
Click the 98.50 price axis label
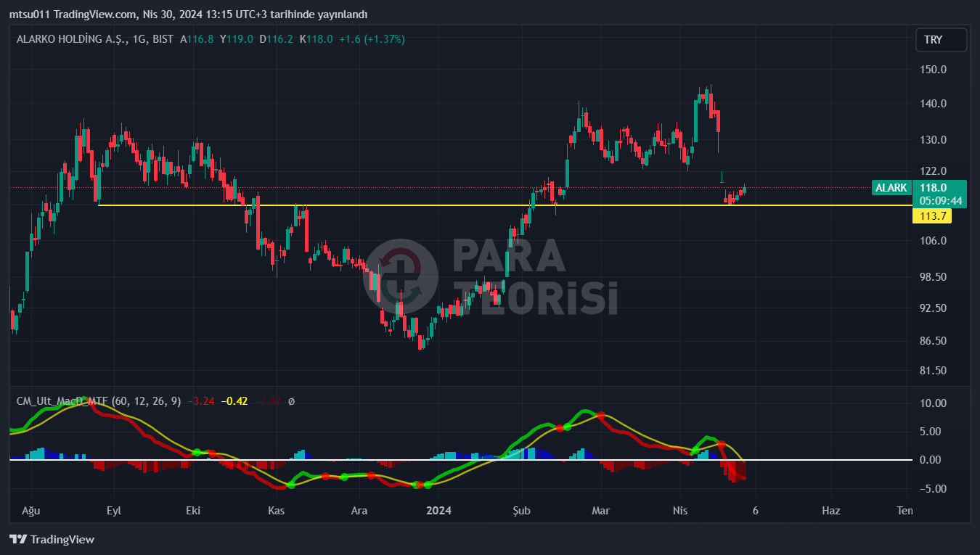(x=933, y=277)
